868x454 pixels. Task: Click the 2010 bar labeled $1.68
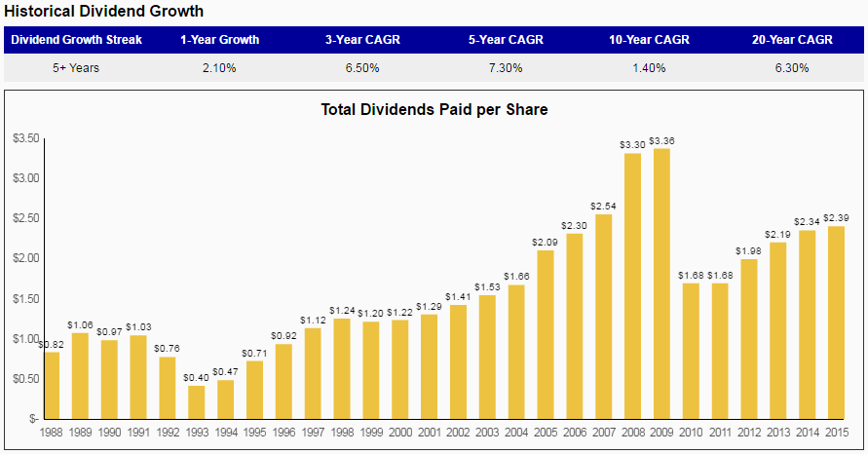[x=690, y=351]
